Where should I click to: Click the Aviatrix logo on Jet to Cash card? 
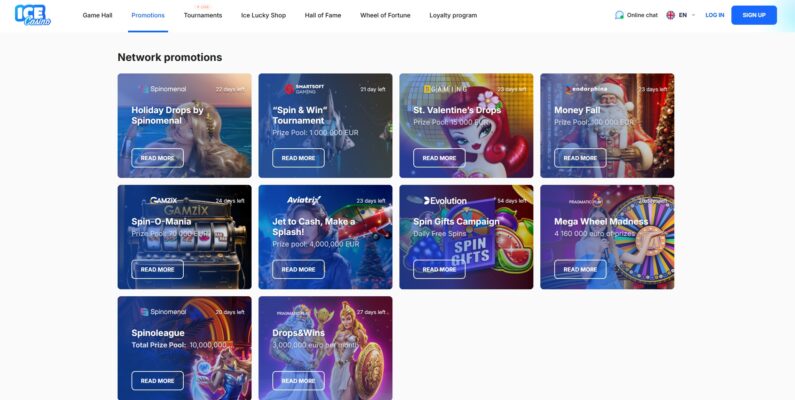point(304,200)
